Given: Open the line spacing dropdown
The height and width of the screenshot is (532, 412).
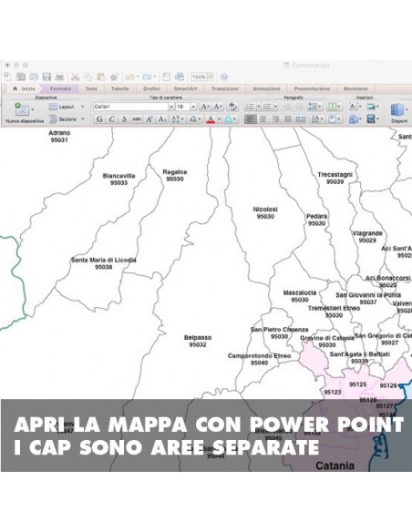Looking at the screenshot, I should click(314, 107).
